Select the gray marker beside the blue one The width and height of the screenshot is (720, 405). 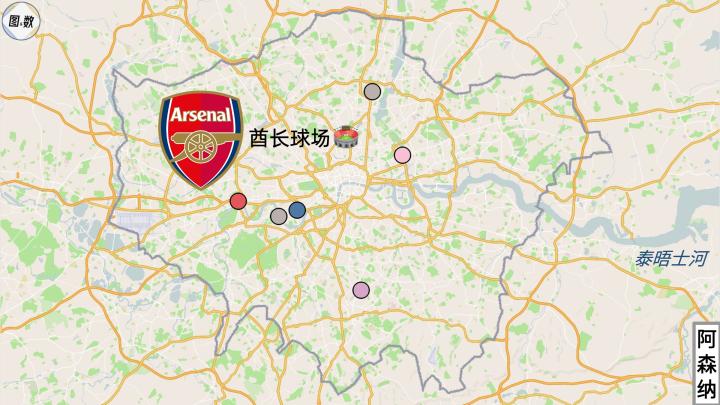pos(279,216)
